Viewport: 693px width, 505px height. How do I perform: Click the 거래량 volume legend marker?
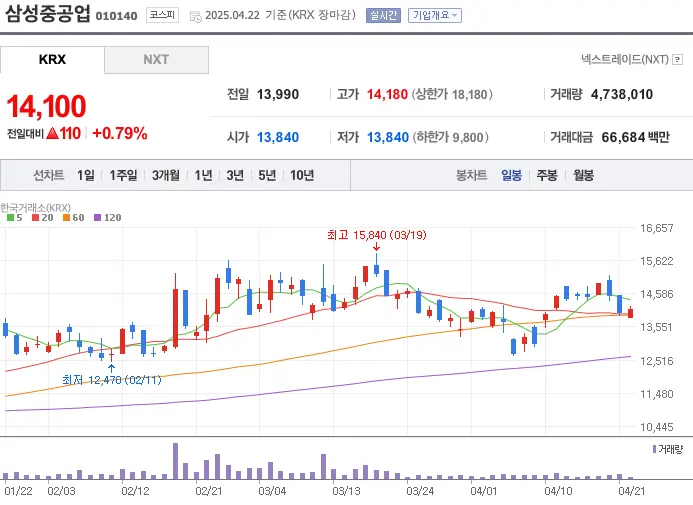pyautogui.click(x=654, y=449)
